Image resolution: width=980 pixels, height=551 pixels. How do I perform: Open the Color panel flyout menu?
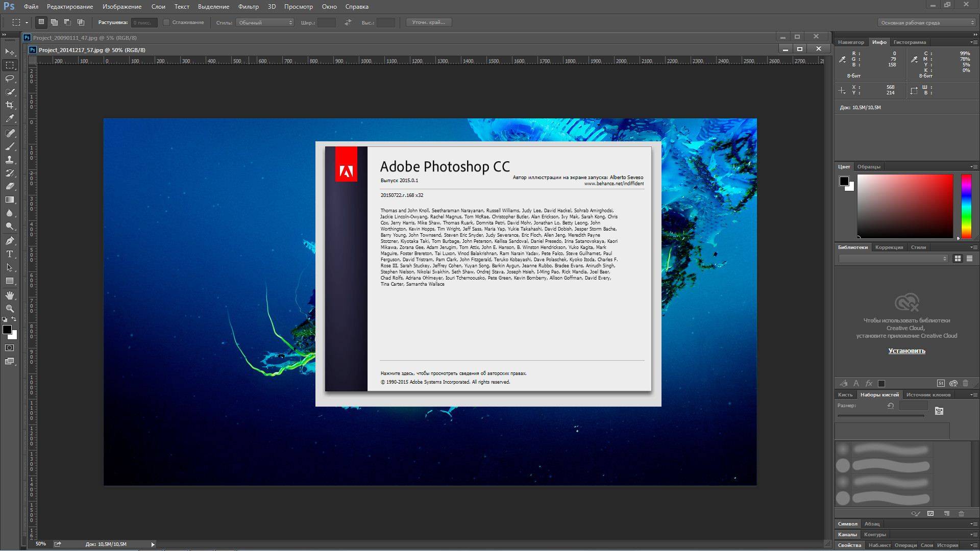coord(973,166)
